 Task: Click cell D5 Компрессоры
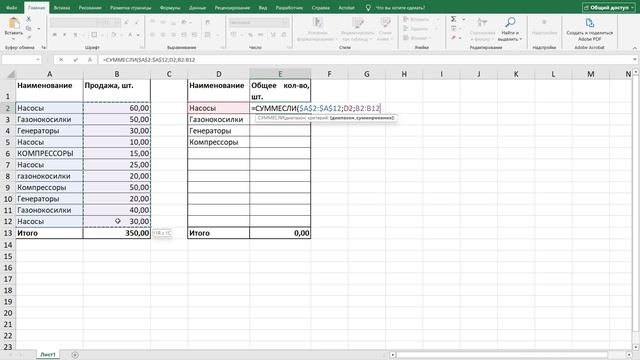pos(218,142)
